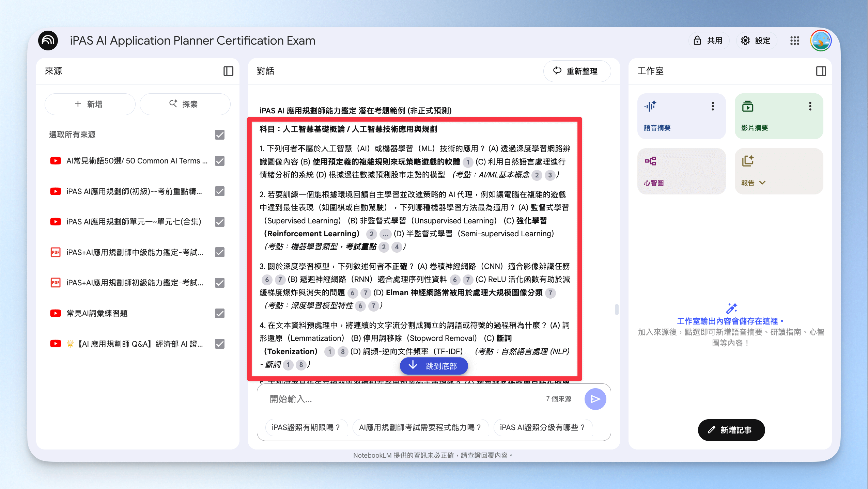Open the user profile avatar
868x489 pixels.
click(x=821, y=41)
